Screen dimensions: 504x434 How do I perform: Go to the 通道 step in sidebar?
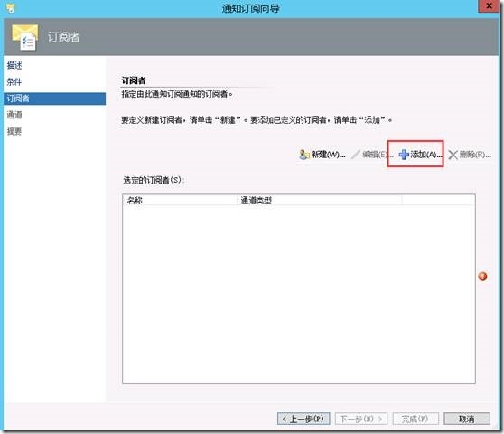(14, 115)
